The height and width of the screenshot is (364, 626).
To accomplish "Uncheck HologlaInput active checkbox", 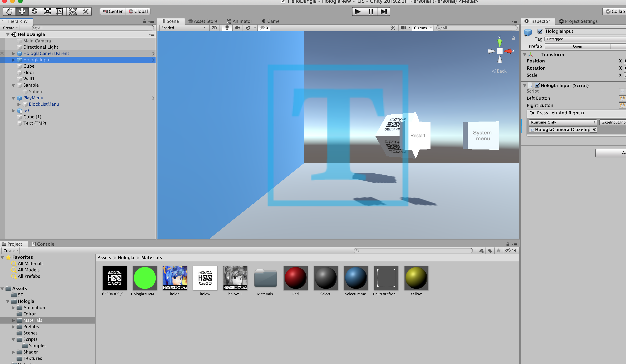I will point(540,31).
